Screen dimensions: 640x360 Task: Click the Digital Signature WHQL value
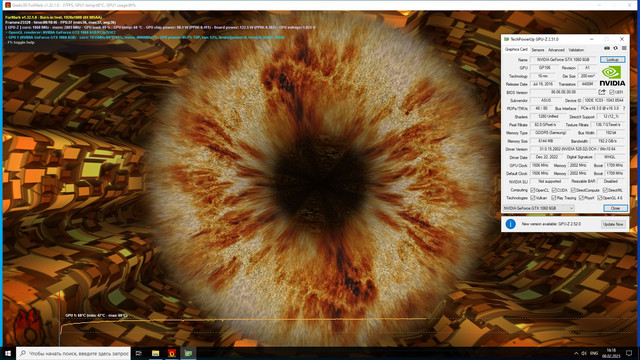[x=610, y=157]
